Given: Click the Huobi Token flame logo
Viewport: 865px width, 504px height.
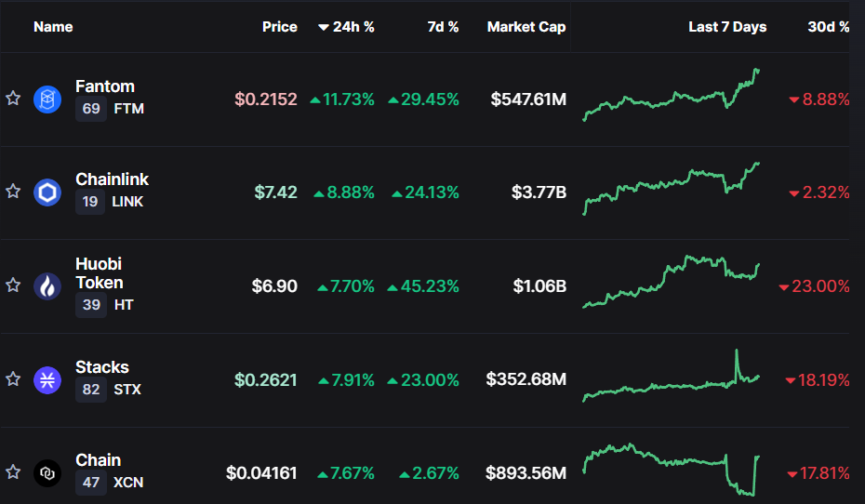Looking at the screenshot, I should click(x=47, y=285).
